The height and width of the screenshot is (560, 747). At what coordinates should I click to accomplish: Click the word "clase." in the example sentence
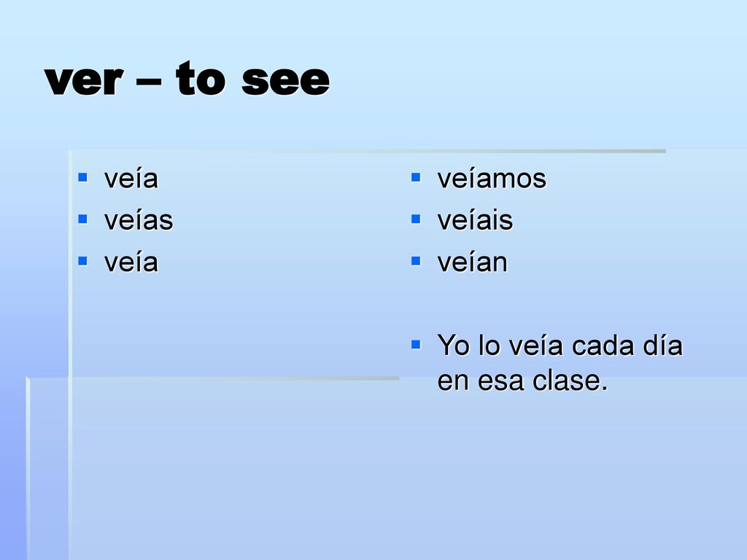coord(570,381)
